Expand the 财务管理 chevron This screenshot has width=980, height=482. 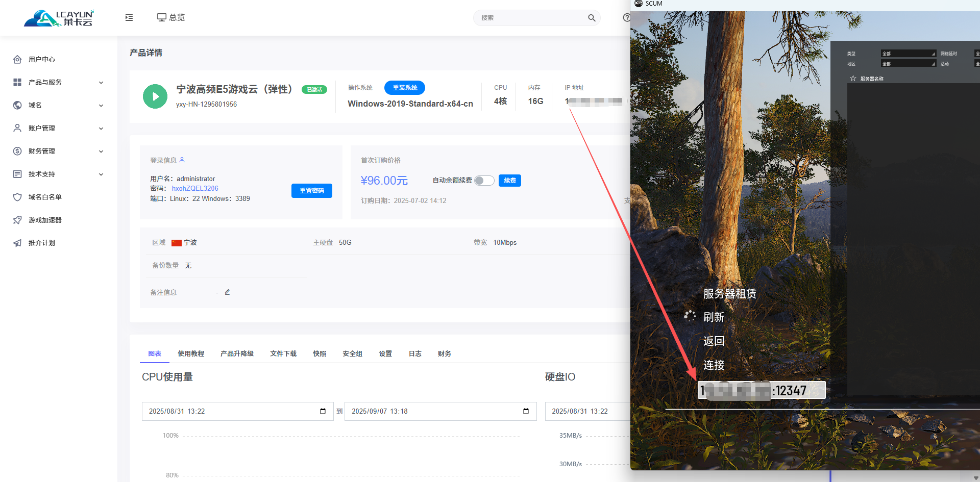(101, 151)
